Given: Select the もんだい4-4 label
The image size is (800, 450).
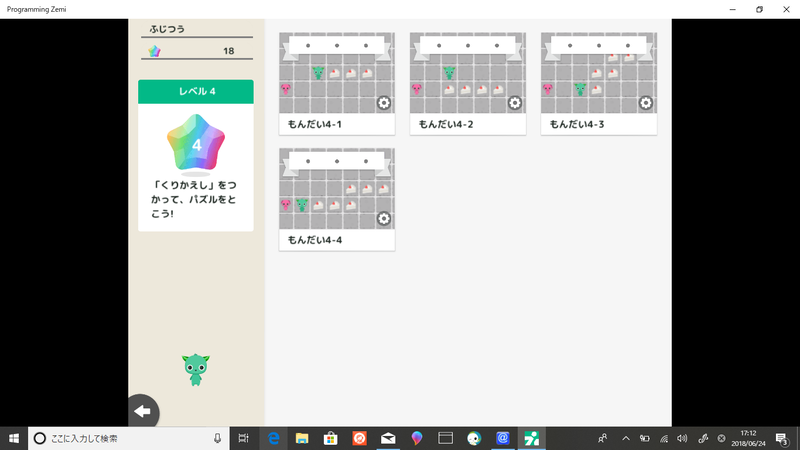Looking at the screenshot, I should [315, 240].
